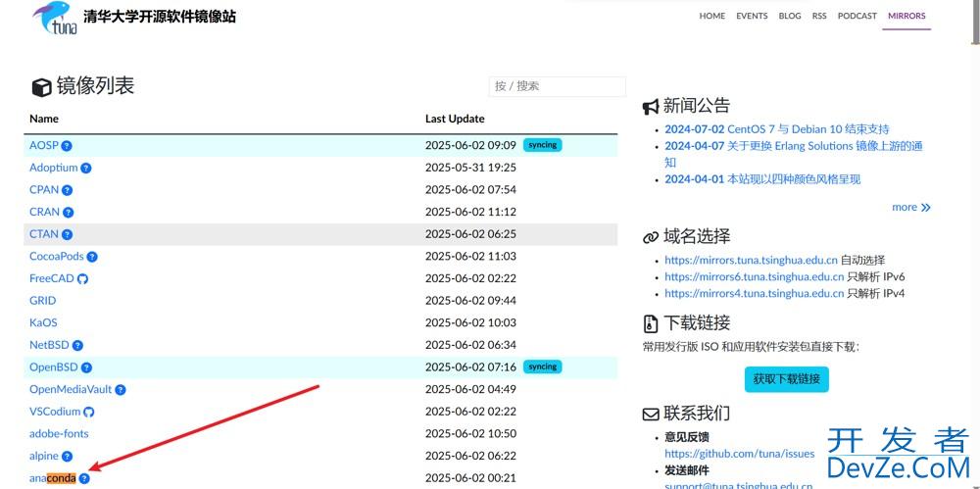Click the TUNA fish logo

tap(54, 18)
